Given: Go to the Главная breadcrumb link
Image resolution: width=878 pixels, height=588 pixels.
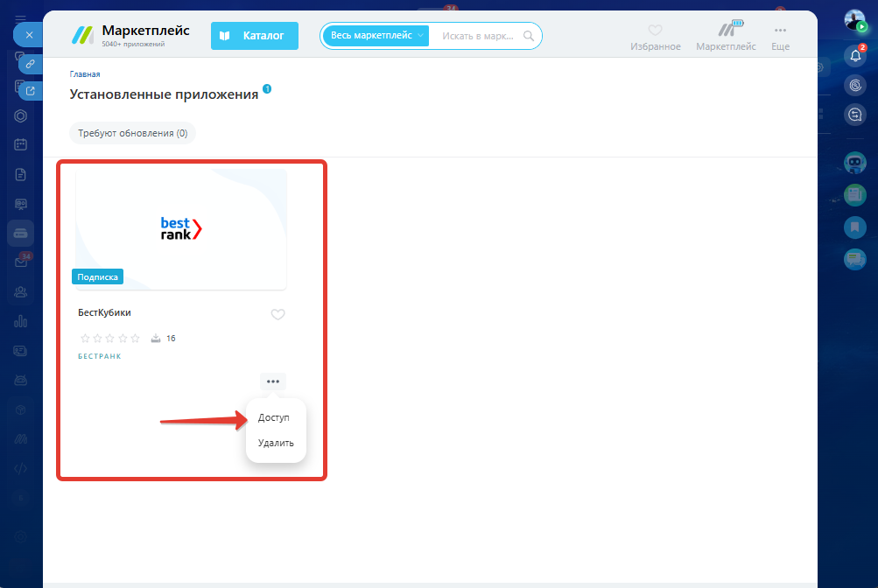Looking at the screenshot, I should [x=85, y=74].
